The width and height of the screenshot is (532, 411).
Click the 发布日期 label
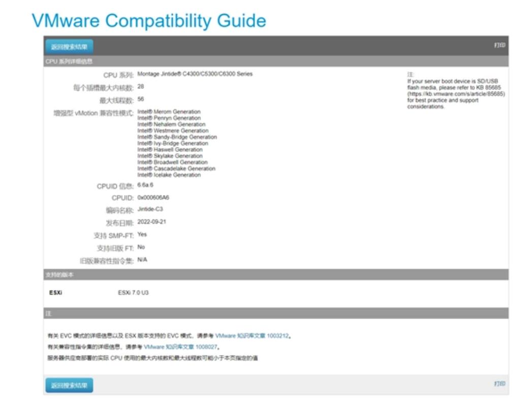point(120,223)
